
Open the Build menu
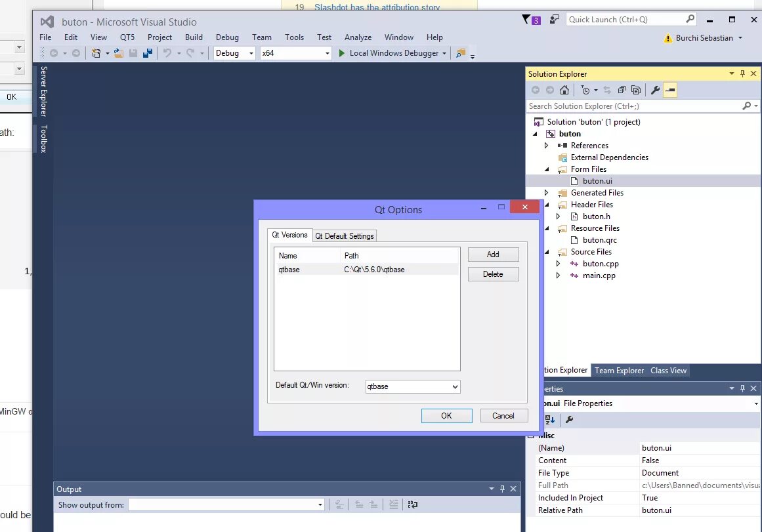click(194, 37)
